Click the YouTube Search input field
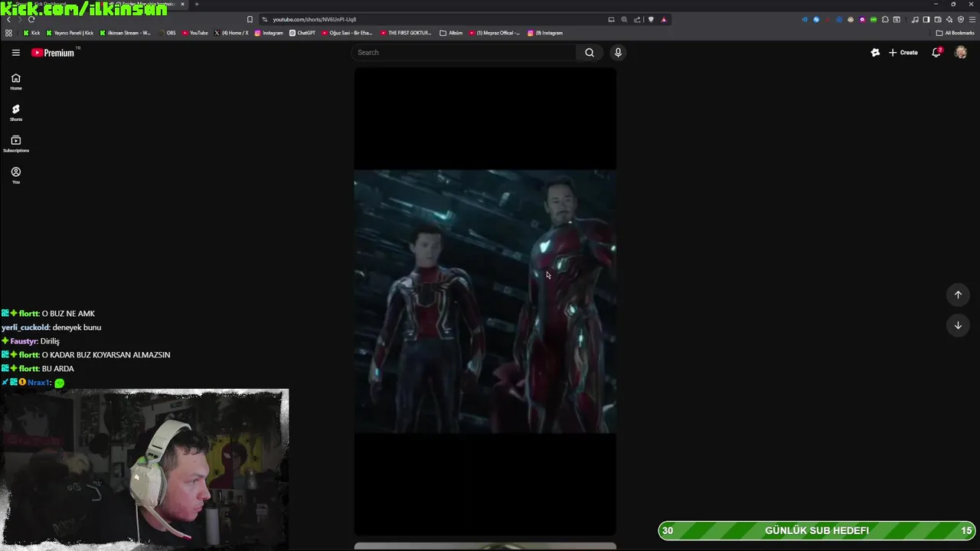Viewport: 980px width, 551px height. 463,52
